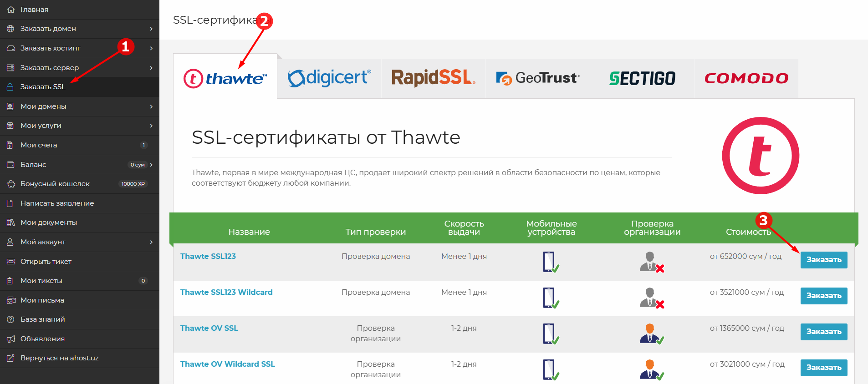This screenshot has height=384, width=868.
Task: Click the Мои счета count badge
Action: click(x=144, y=145)
